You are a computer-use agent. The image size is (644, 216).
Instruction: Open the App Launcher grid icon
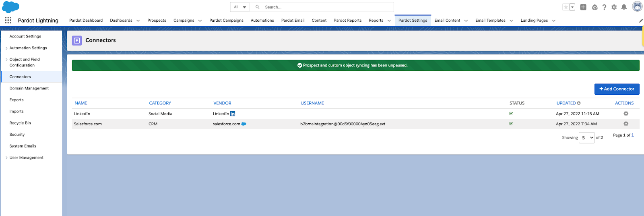click(x=8, y=20)
